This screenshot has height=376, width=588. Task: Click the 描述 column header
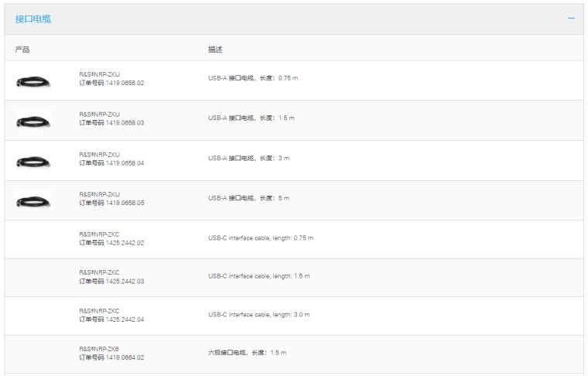(215, 50)
